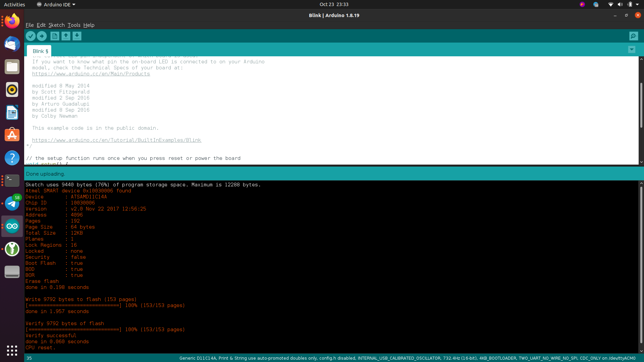Open the Edit menu
This screenshot has width=644, height=362.
pos(41,25)
